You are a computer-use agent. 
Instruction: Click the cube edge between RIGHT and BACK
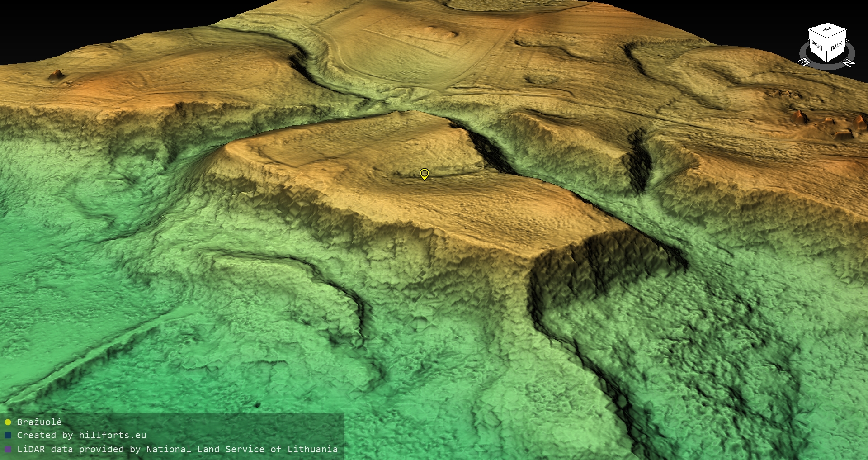827,50
